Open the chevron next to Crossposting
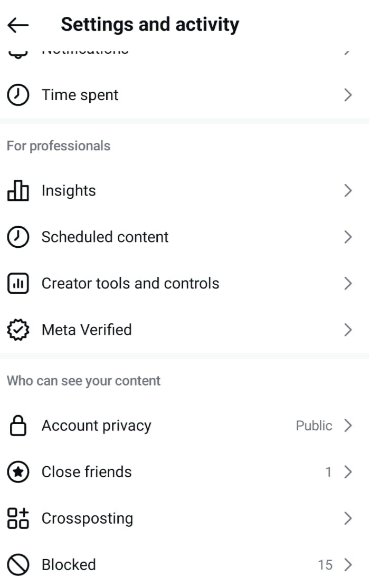Screen dimensions: 369x586 348,518
